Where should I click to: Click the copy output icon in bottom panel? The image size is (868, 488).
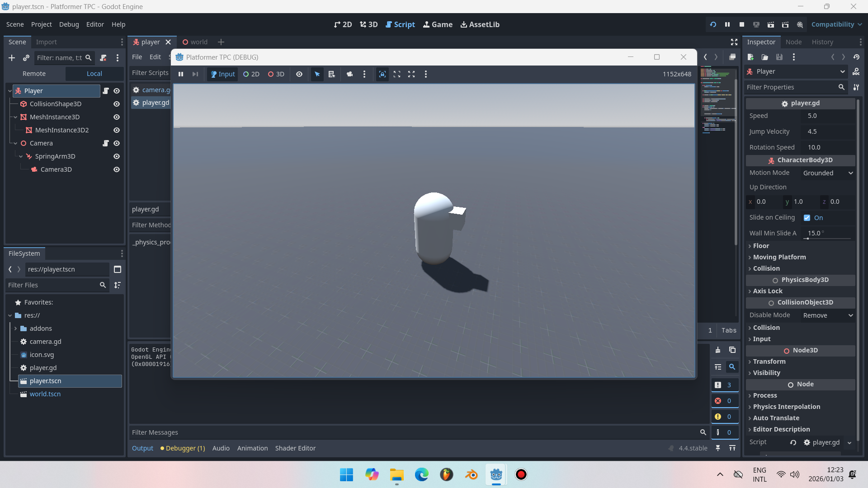coord(732,350)
